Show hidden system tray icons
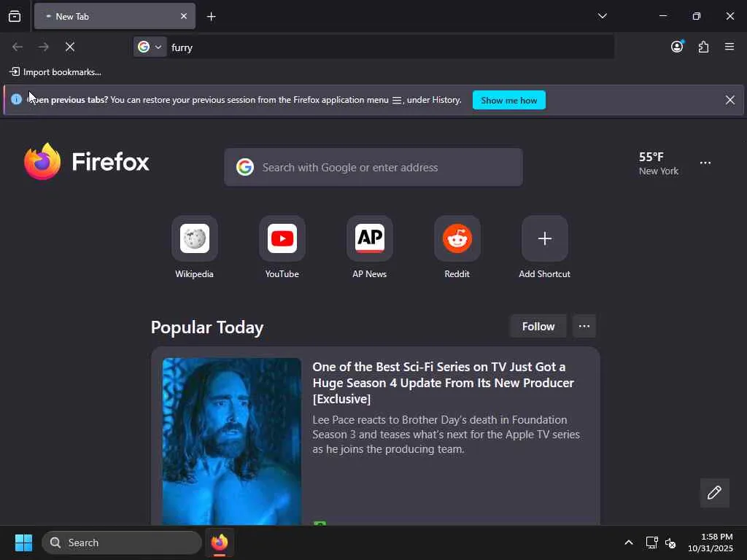The height and width of the screenshot is (560, 747). click(x=628, y=542)
